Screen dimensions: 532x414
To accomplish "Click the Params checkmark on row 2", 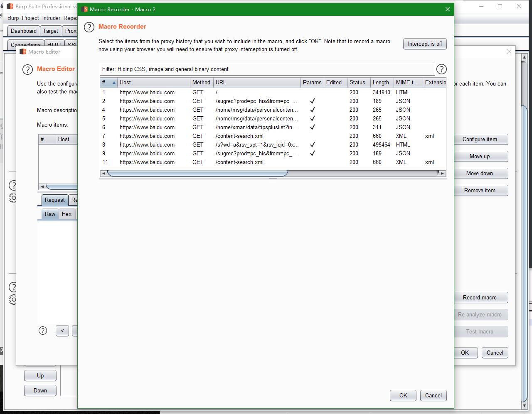I will [313, 101].
